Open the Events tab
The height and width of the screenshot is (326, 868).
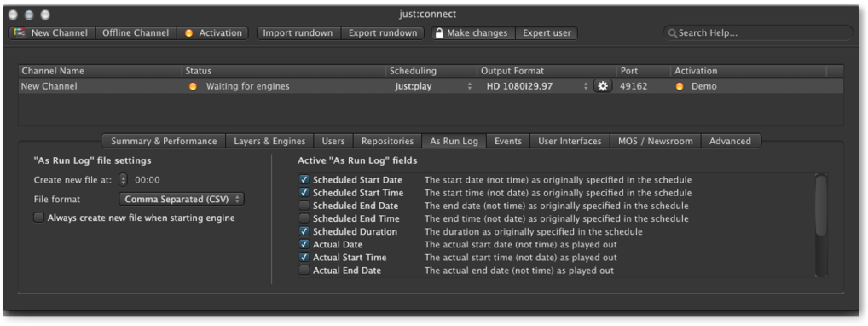508,141
